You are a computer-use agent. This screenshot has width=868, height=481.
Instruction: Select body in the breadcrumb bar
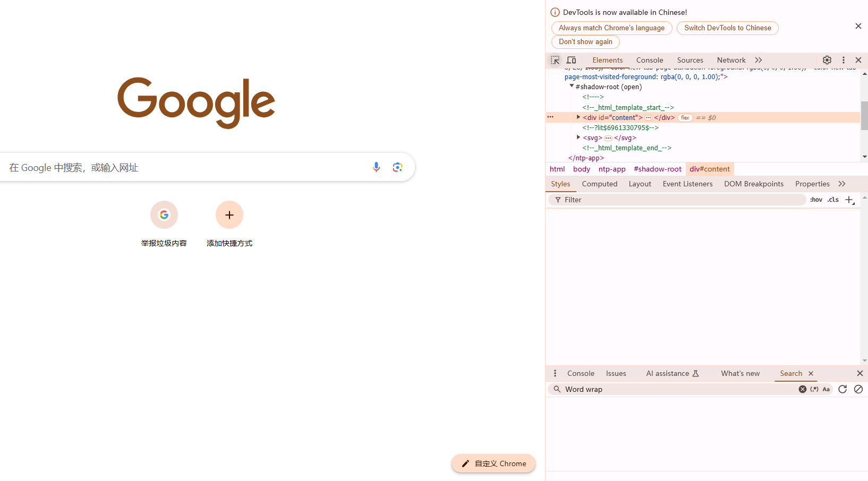pos(582,169)
